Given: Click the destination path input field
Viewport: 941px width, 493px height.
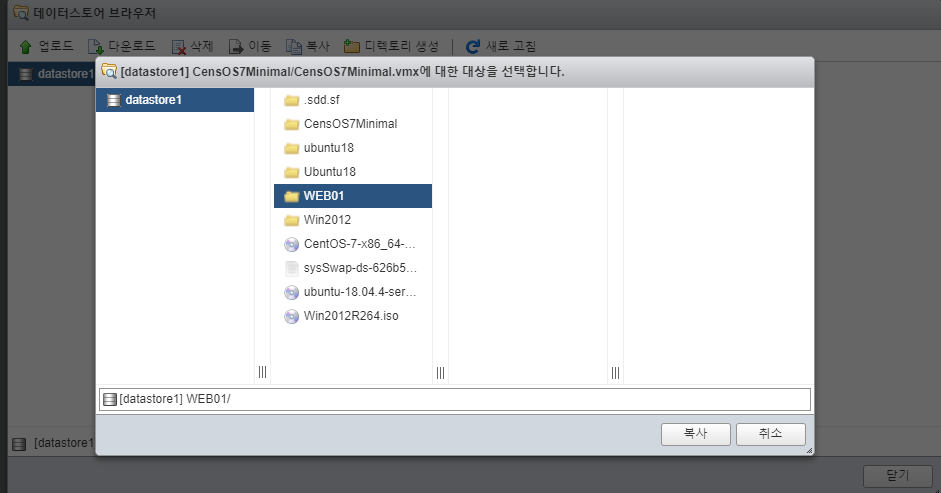Looking at the screenshot, I should coord(455,399).
